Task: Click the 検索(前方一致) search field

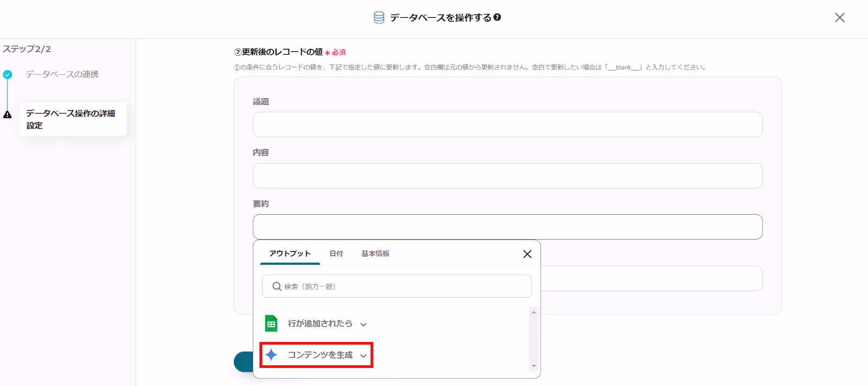Action: 397,286
